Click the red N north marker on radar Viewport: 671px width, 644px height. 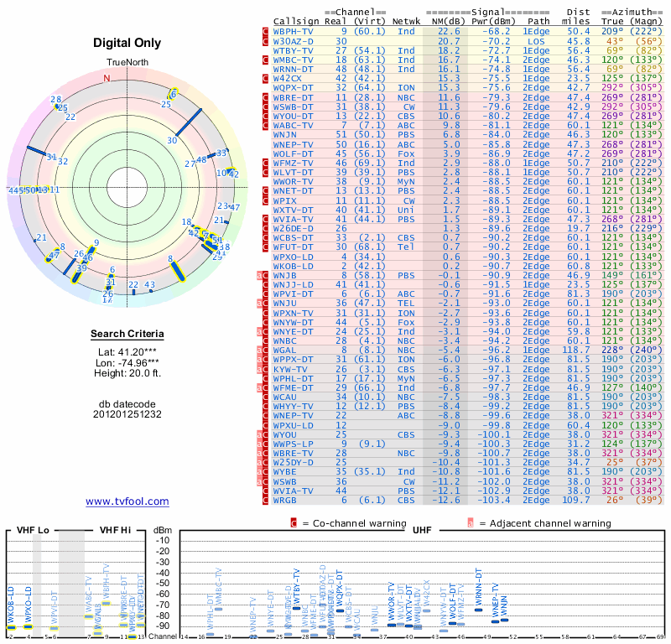pos(107,79)
